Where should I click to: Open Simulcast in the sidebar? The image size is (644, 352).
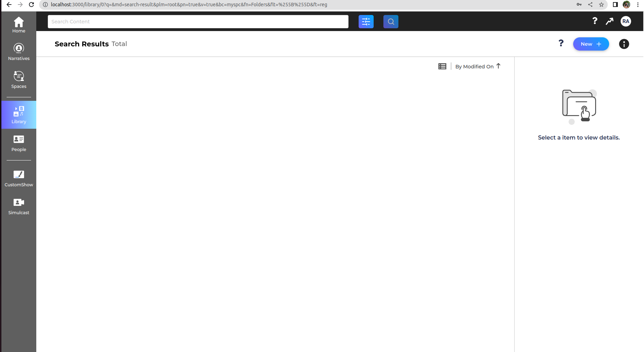[19, 206]
